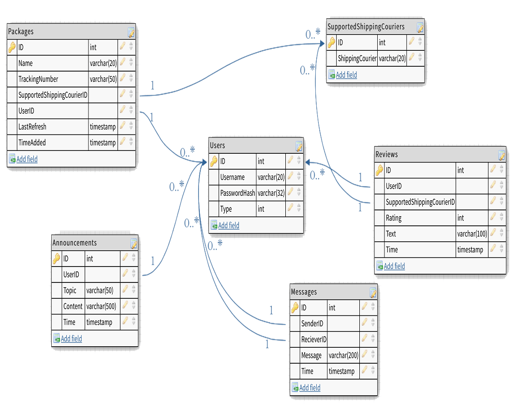
Task: Click pencil icon next to Announcements Topic
Action: pyautogui.click(x=125, y=290)
